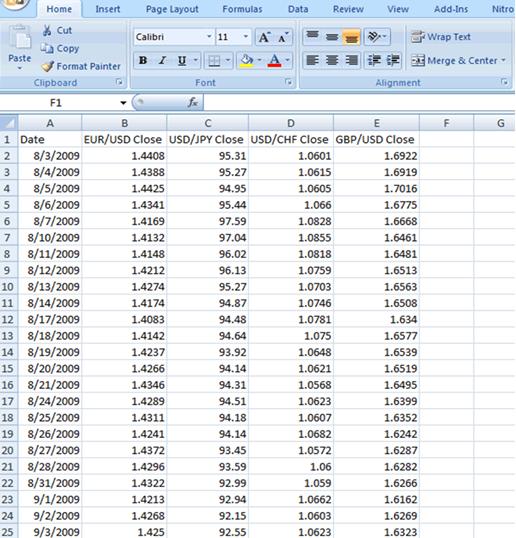This screenshot has height=538, width=516.
Task: Expand the font size dropdown
Action: (x=246, y=36)
